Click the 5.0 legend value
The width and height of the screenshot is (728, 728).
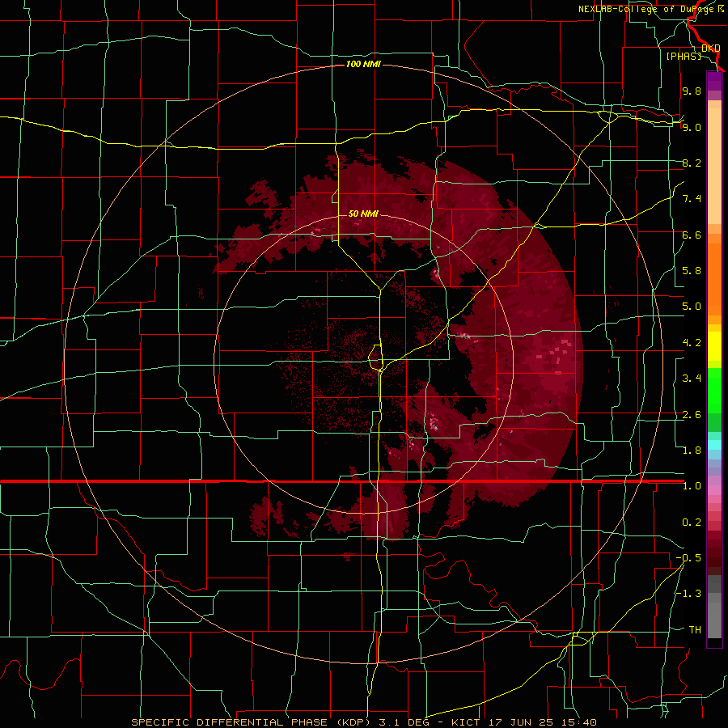click(692, 307)
